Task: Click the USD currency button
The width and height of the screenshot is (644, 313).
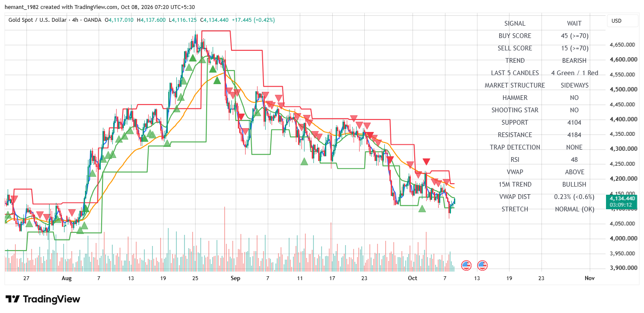Action: click(x=622, y=21)
